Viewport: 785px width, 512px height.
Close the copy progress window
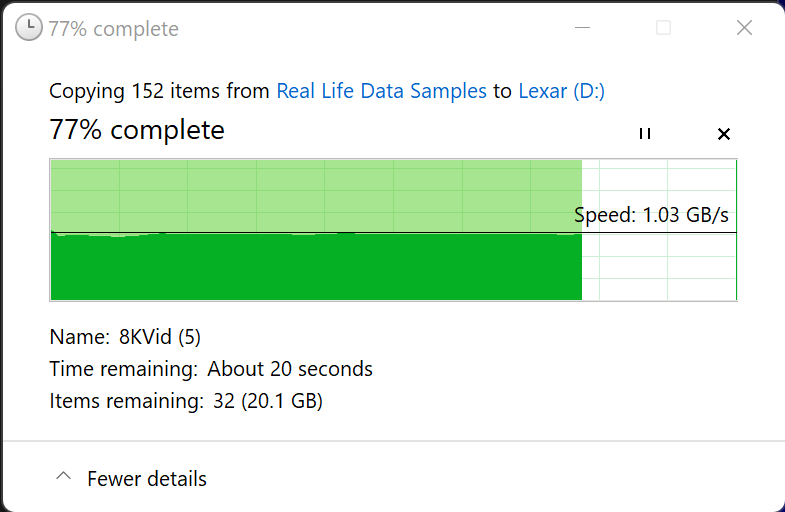click(744, 28)
